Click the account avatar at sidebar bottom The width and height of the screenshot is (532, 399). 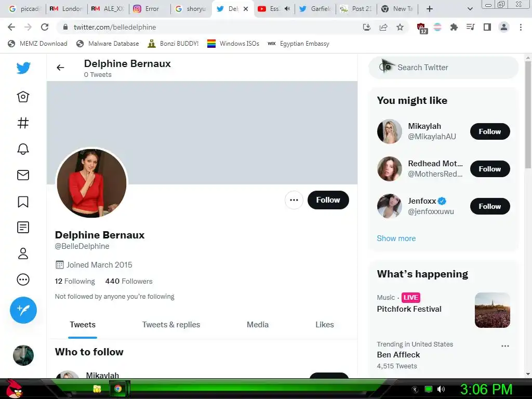pos(23,355)
